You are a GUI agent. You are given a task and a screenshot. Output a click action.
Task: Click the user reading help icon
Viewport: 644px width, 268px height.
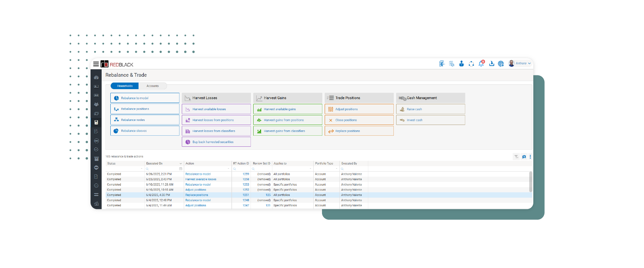[462, 64]
